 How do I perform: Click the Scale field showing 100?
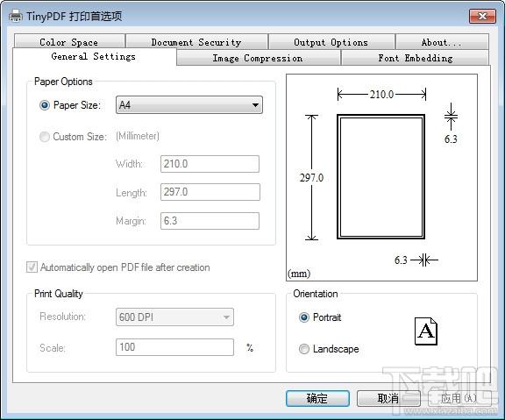coord(174,347)
